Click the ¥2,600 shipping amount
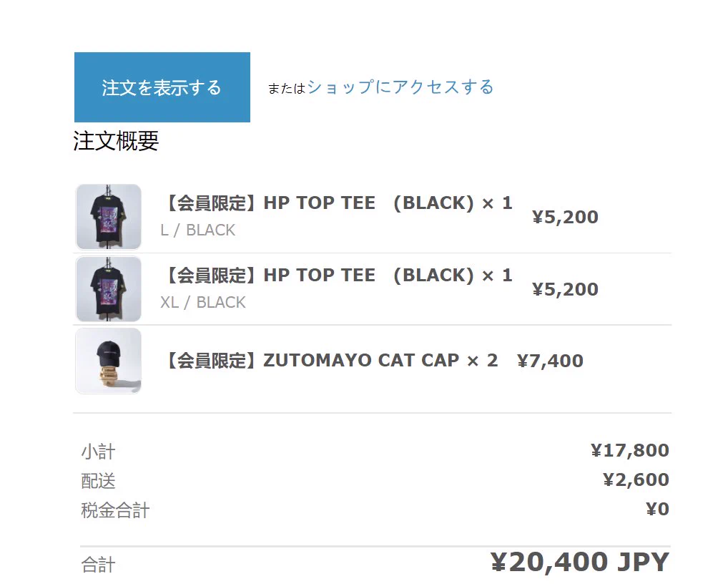 pos(636,480)
